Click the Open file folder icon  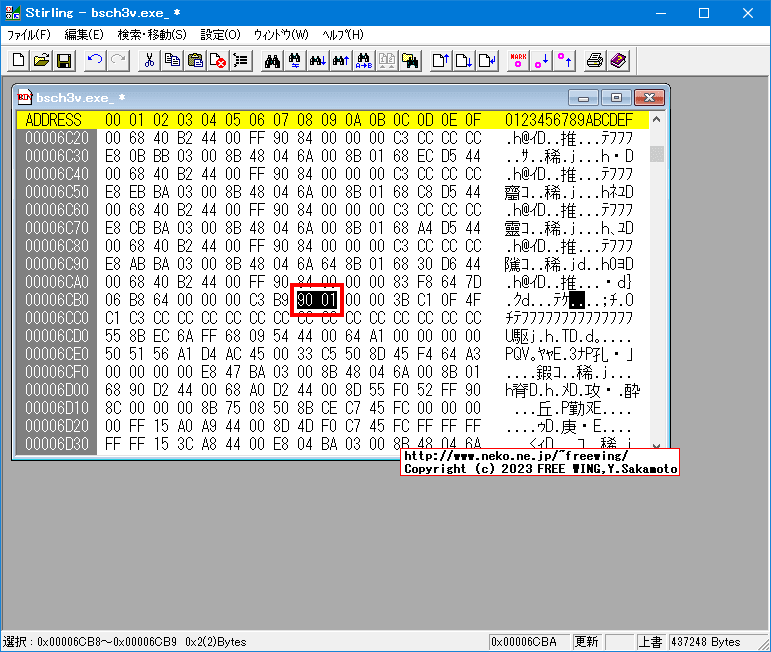point(42,61)
